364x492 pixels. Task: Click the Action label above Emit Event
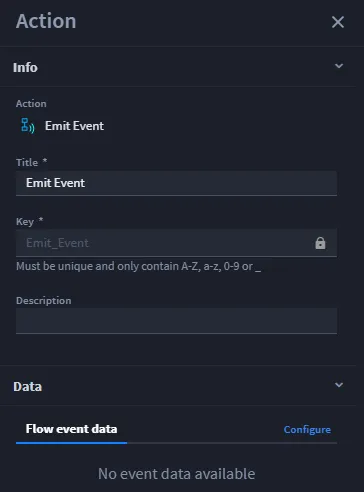(31, 104)
